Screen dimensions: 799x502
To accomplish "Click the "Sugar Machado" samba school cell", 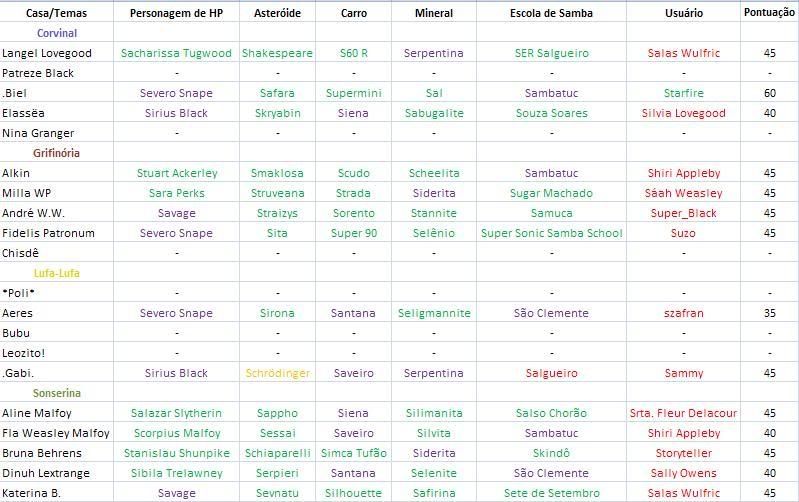I will click(551, 193).
